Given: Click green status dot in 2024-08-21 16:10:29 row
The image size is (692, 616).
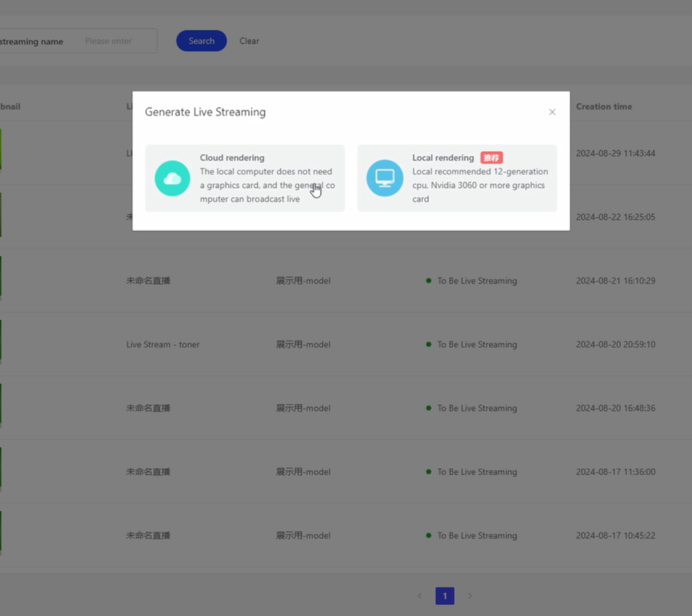Looking at the screenshot, I should [x=428, y=280].
